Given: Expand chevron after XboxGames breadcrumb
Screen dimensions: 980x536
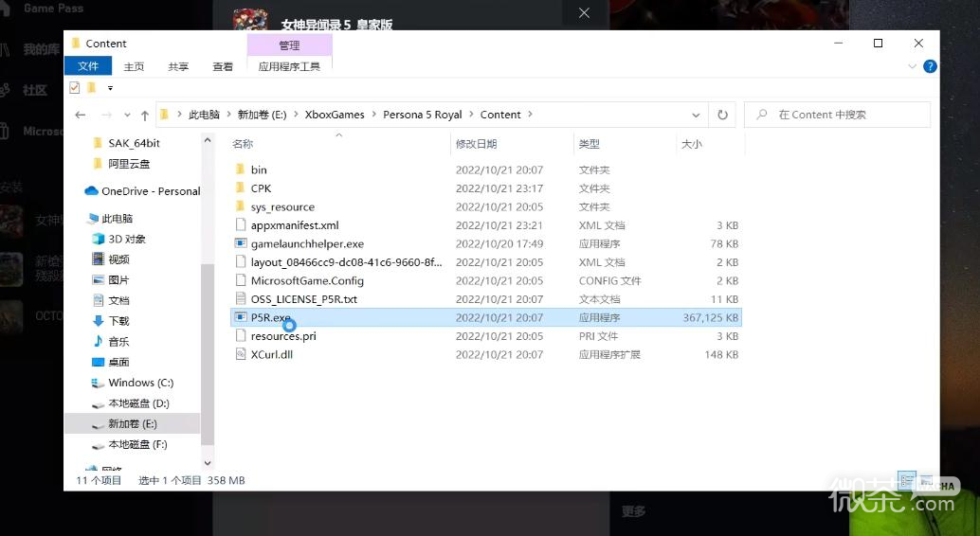Looking at the screenshot, I should point(373,115).
